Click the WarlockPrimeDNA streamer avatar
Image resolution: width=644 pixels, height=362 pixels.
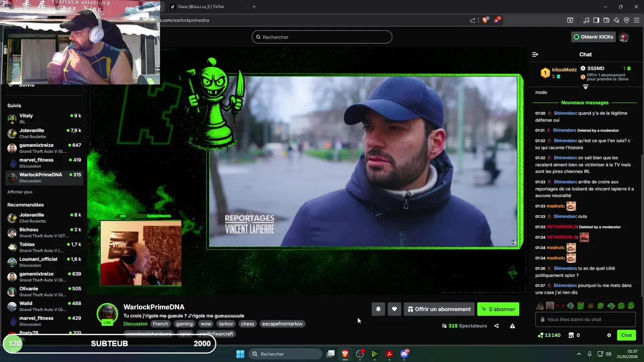click(x=107, y=314)
